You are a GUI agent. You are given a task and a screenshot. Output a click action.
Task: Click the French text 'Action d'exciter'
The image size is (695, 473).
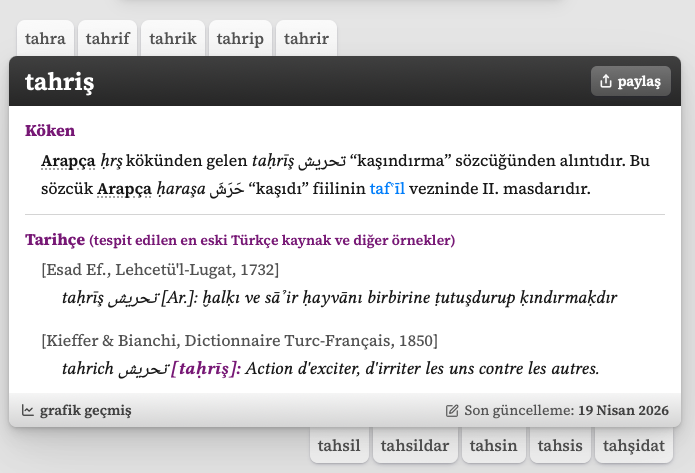click(x=303, y=368)
